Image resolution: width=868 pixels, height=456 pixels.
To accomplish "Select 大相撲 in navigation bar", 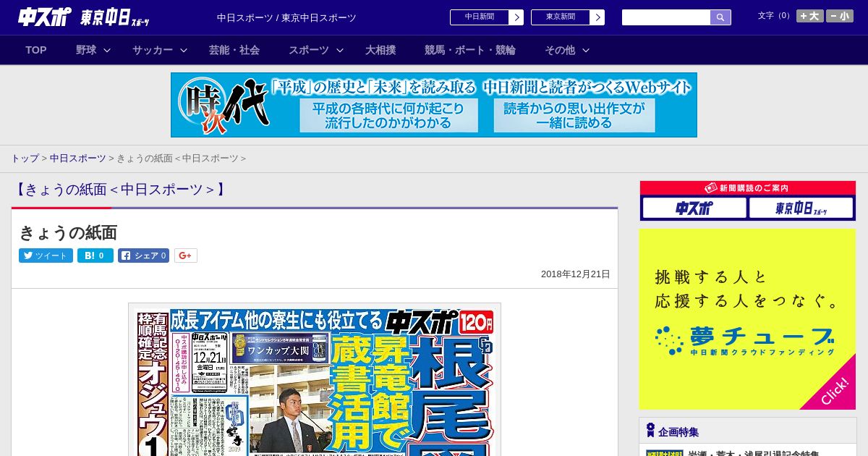I will tap(380, 50).
